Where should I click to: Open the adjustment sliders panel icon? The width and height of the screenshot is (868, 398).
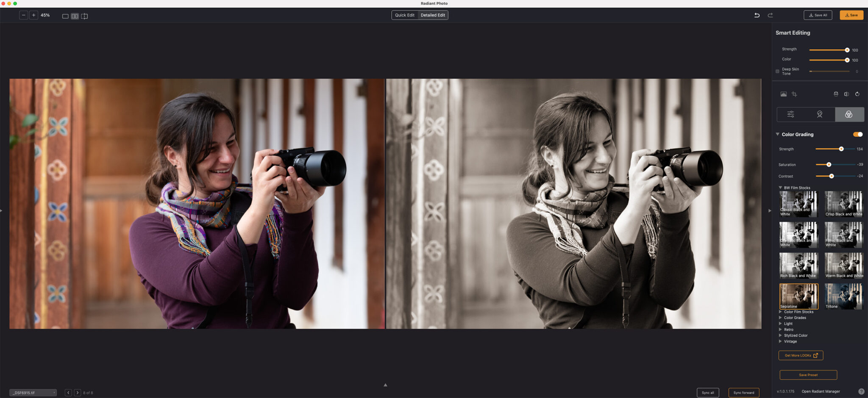(x=791, y=114)
